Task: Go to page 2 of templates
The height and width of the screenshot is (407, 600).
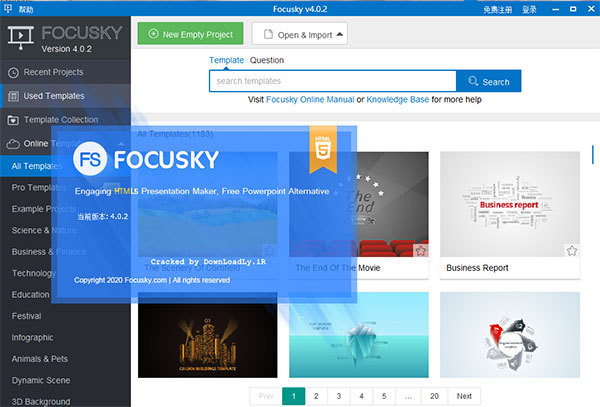Action: click(x=316, y=396)
